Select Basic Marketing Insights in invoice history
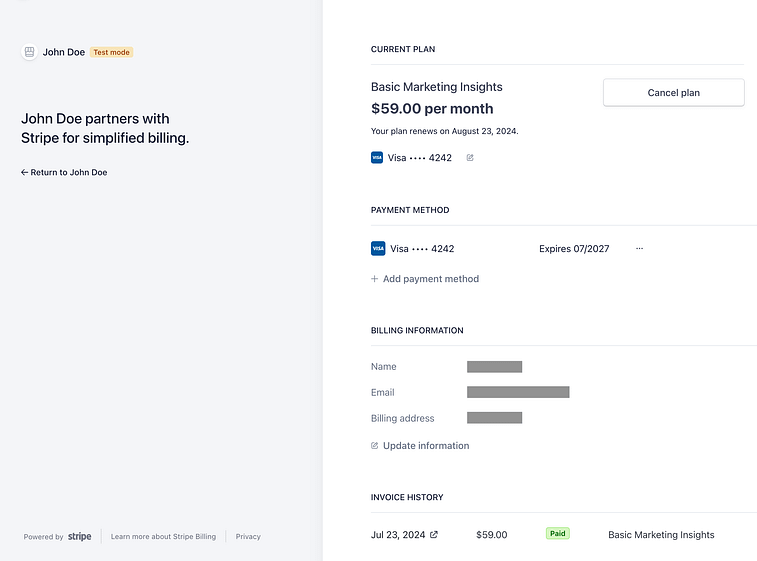 (661, 535)
